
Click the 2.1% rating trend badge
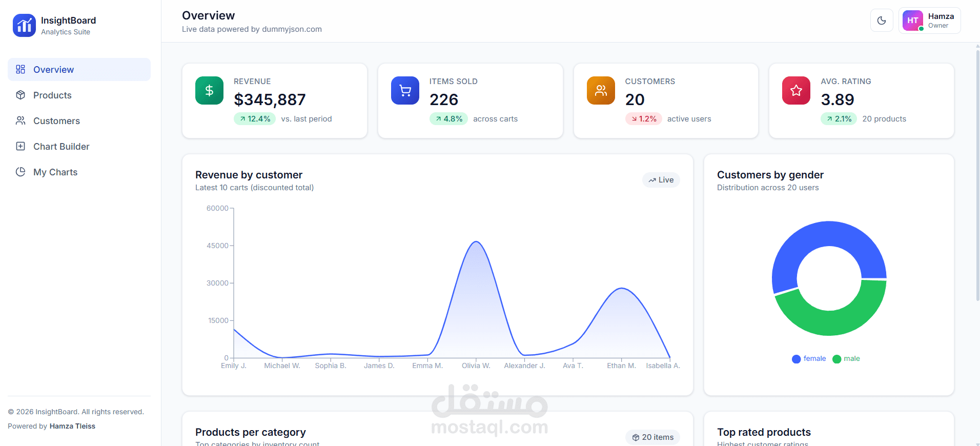pos(839,119)
